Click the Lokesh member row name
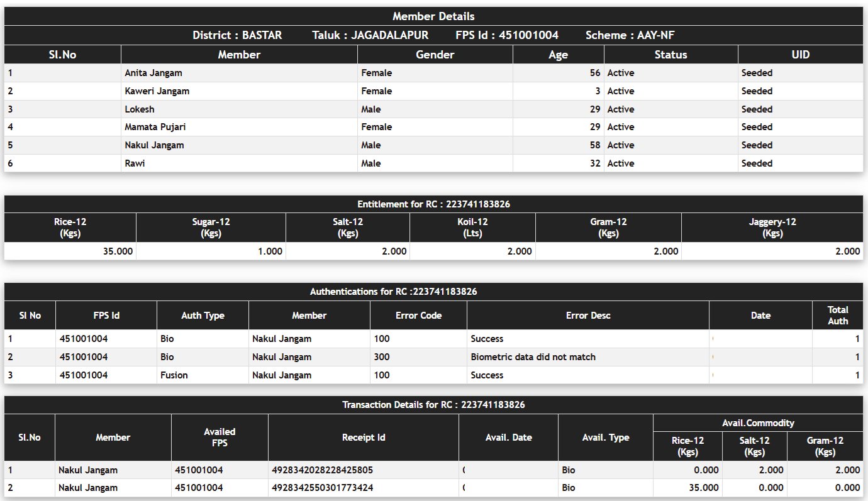Image resolution: width=868 pixels, height=501 pixels. pyautogui.click(x=139, y=109)
